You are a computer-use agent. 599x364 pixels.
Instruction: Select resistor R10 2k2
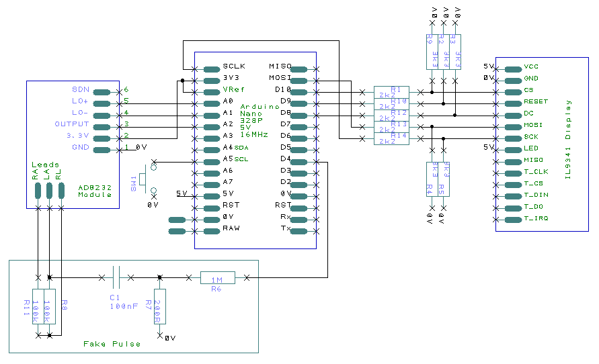point(391,104)
